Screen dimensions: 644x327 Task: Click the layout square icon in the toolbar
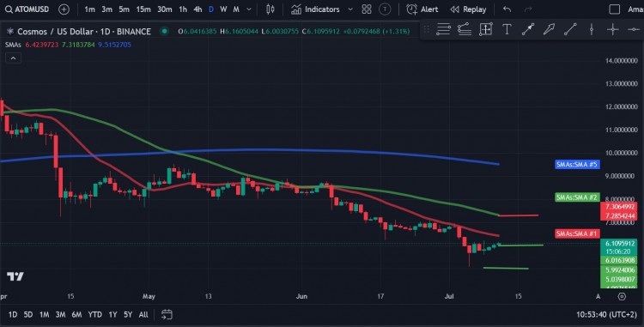click(615, 9)
